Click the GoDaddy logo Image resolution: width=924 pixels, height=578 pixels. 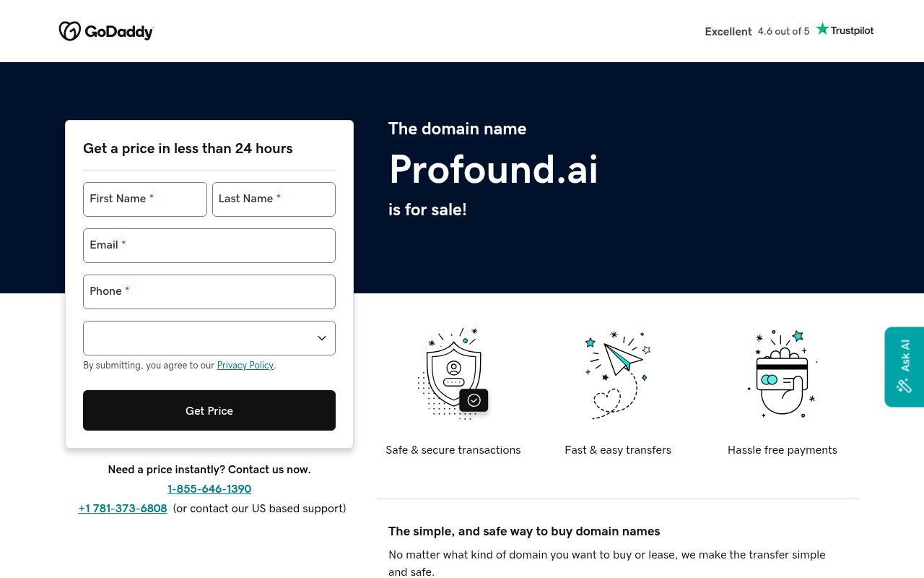[106, 30]
